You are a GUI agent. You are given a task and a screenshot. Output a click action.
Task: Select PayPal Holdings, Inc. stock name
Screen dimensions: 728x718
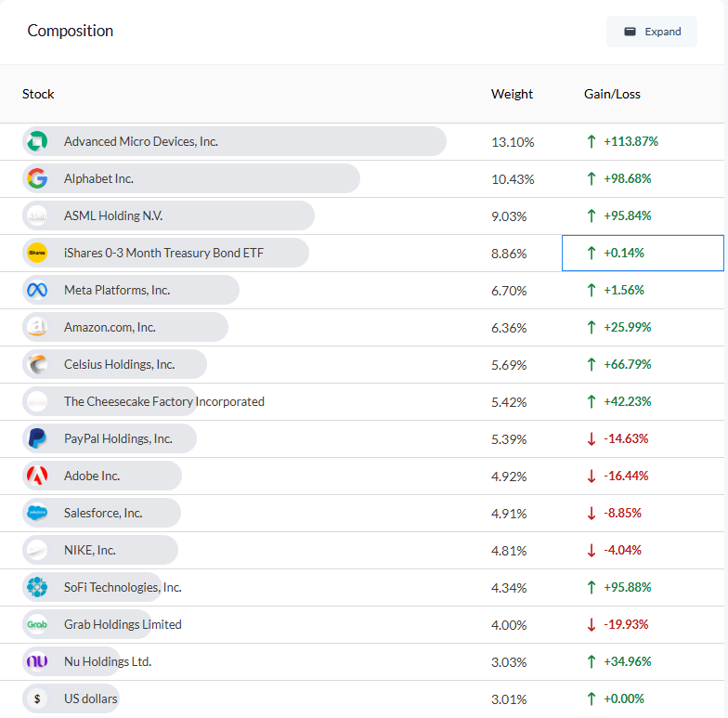[x=118, y=438]
